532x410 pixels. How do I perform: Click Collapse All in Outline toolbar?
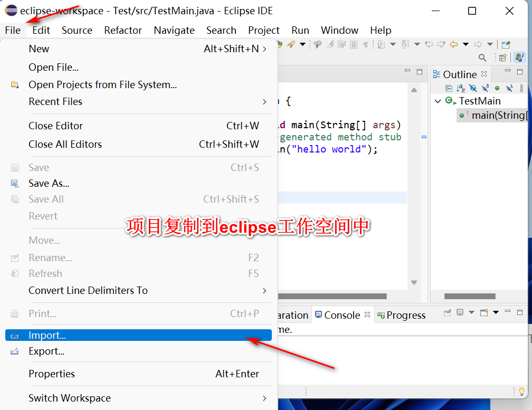449,89
